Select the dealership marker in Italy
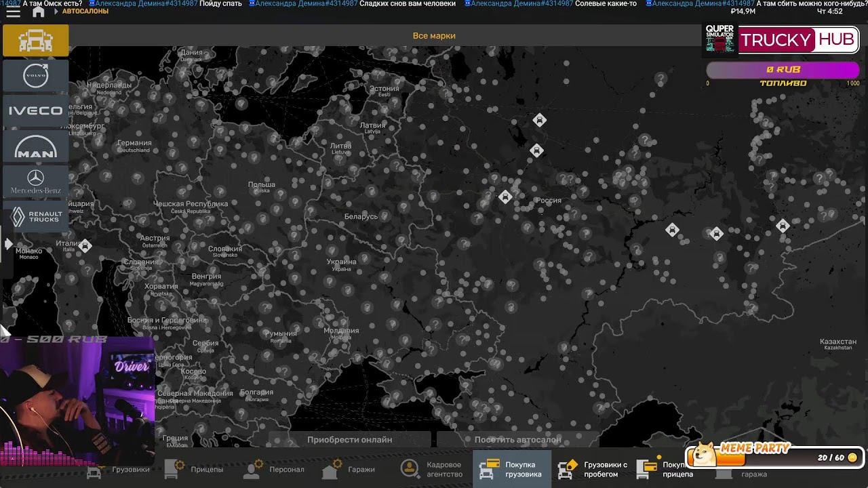Image resolution: width=868 pixels, height=488 pixels. click(85, 245)
